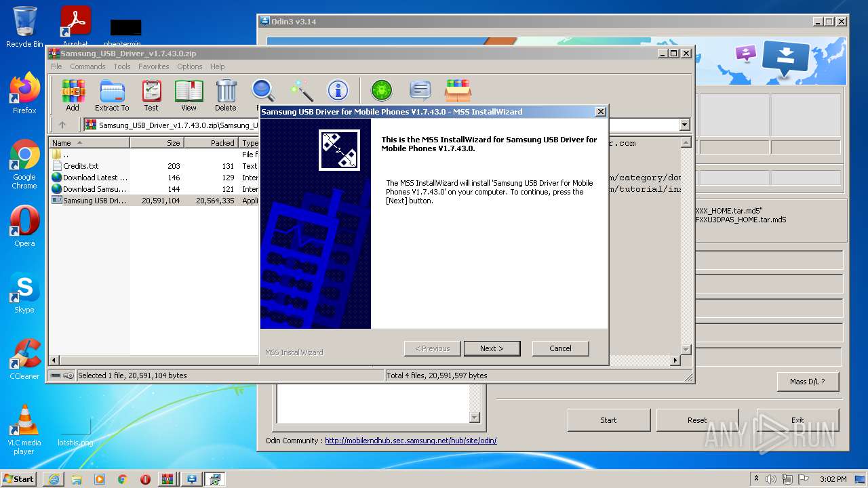Select the Google Chrome desktop shortcut
Image resolution: width=868 pixels, height=488 pixels.
point(24,164)
